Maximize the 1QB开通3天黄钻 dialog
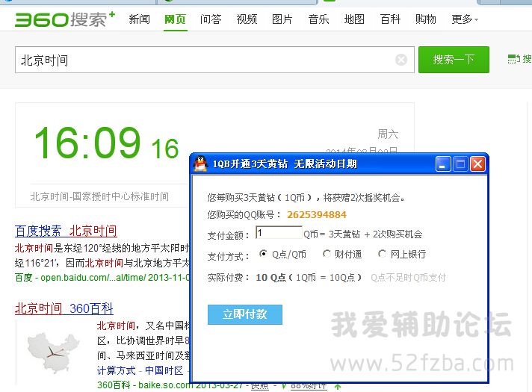The width and height of the screenshot is (532, 392). (460, 164)
